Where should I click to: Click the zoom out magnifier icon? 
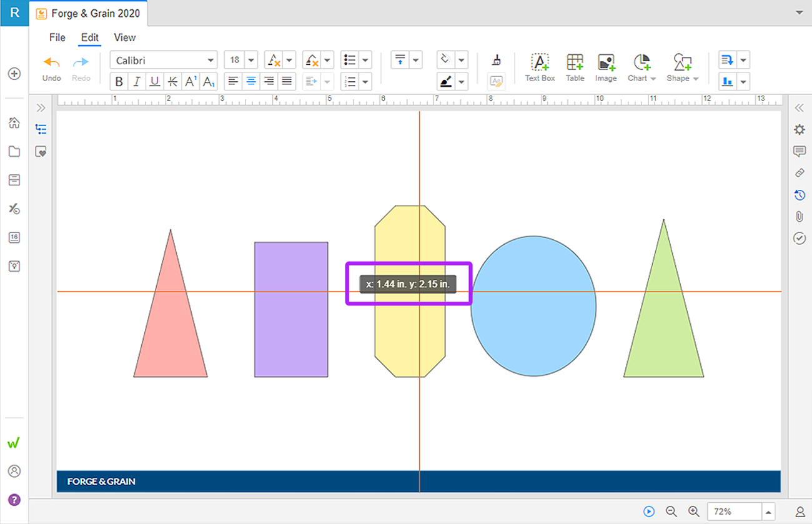(x=671, y=512)
